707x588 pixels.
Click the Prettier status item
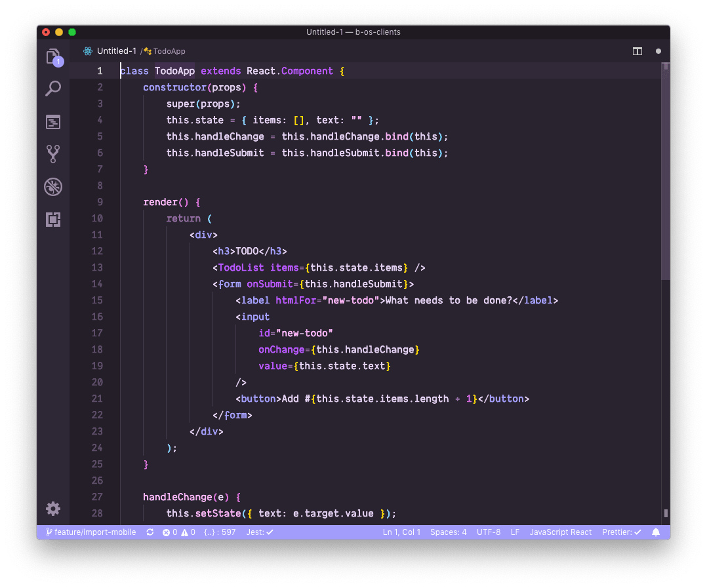[622, 532]
